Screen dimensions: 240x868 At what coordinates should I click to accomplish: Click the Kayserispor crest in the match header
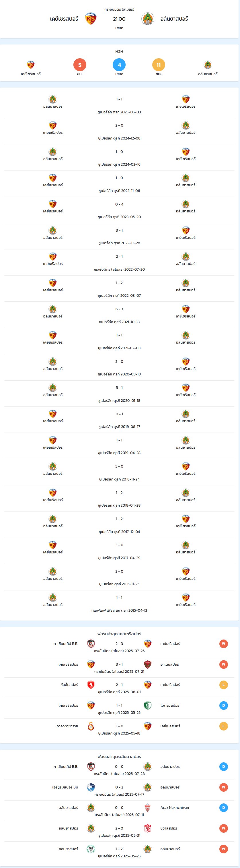click(91, 19)
